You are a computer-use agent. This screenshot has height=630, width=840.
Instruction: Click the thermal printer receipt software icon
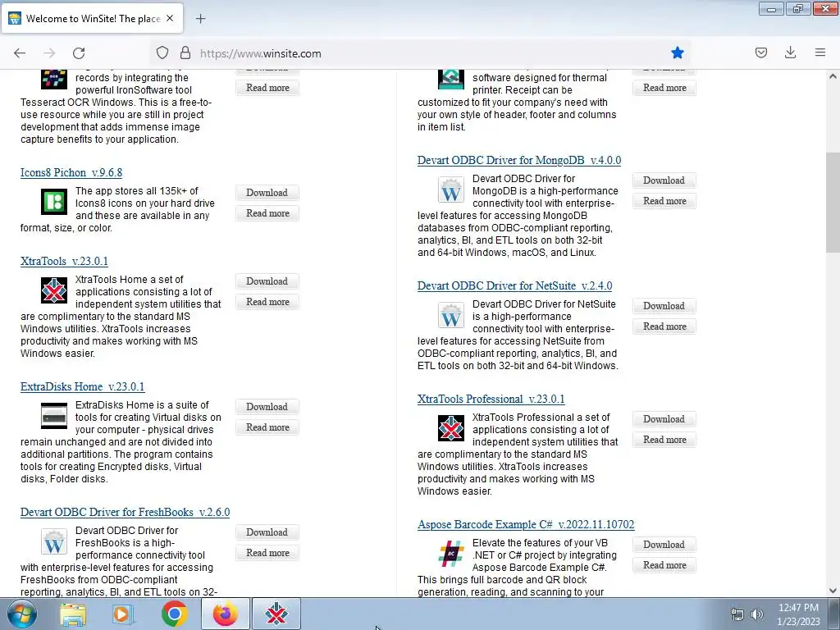pos(451,80)
